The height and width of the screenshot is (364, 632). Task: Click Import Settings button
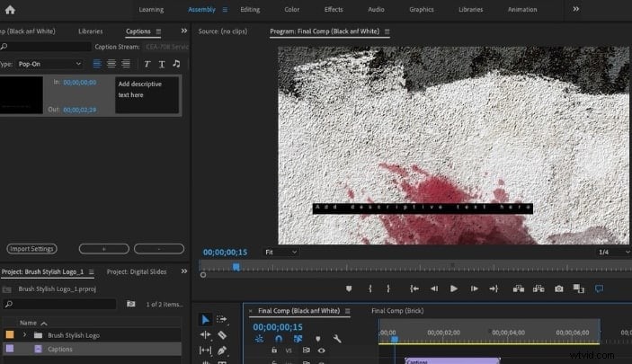point(31,249)
